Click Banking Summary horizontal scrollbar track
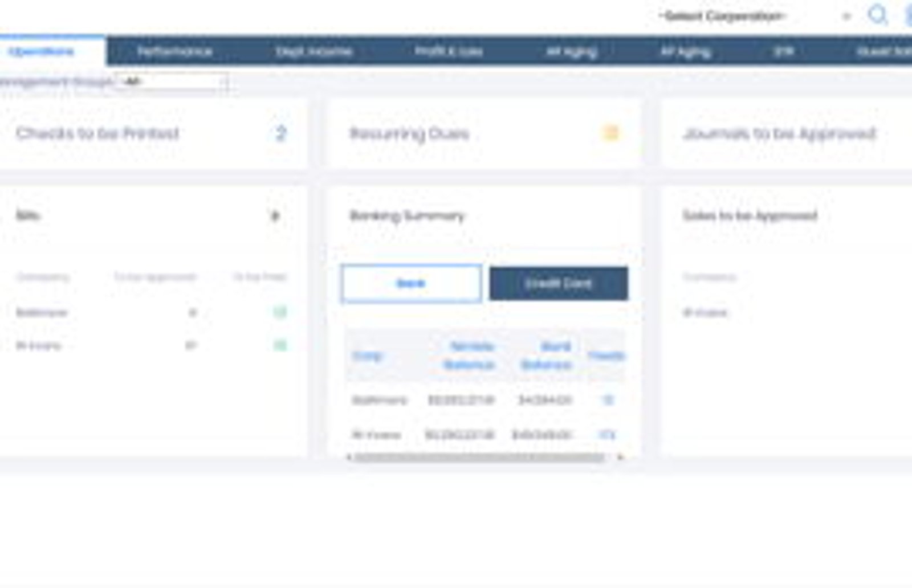 pyautogui.click(x=479, y=457)
